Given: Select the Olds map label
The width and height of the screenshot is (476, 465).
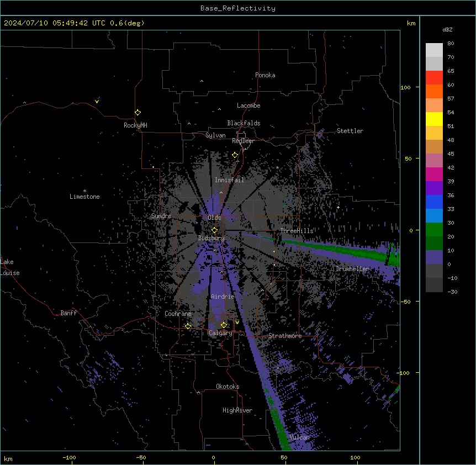Looking at the screenshot, I should [214, 218].
